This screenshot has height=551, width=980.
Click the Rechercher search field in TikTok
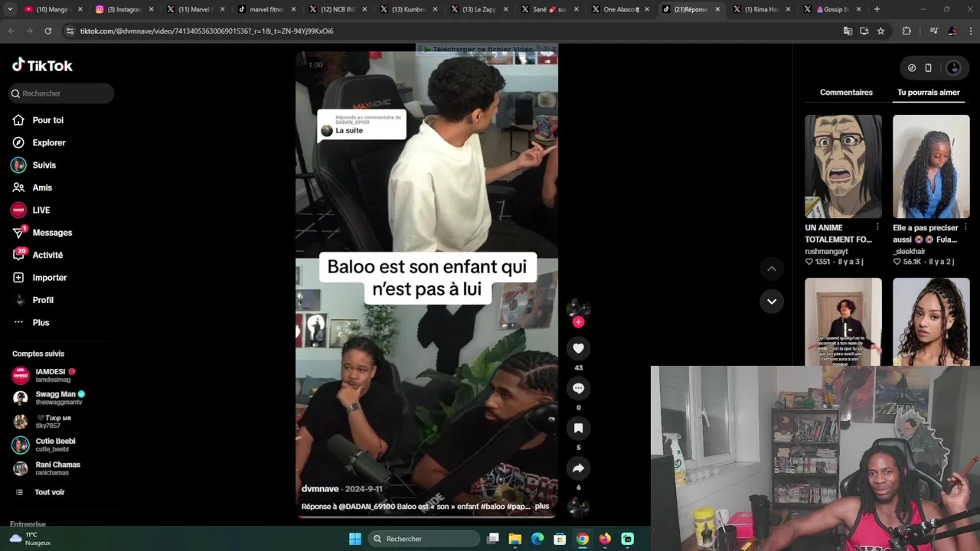click(61, 93)
